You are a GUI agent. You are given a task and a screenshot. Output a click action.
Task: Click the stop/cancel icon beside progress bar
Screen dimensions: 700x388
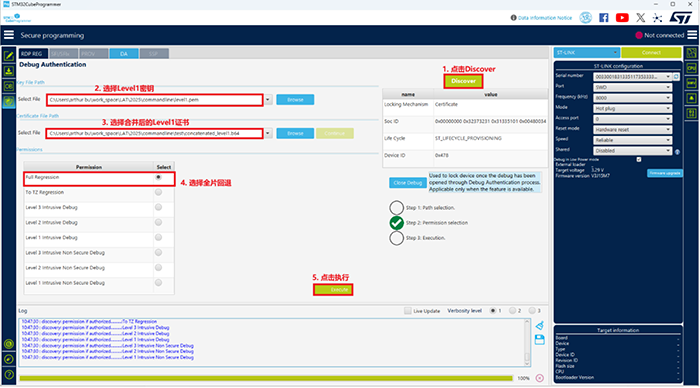click(x=540, y=378)
